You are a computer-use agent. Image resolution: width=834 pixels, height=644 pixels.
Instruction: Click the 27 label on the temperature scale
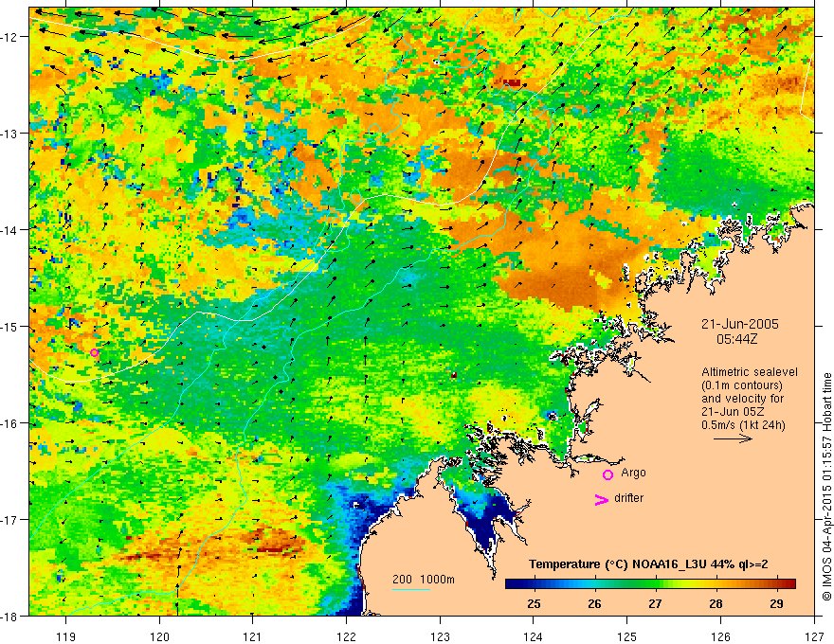click(x=655, y=603)
